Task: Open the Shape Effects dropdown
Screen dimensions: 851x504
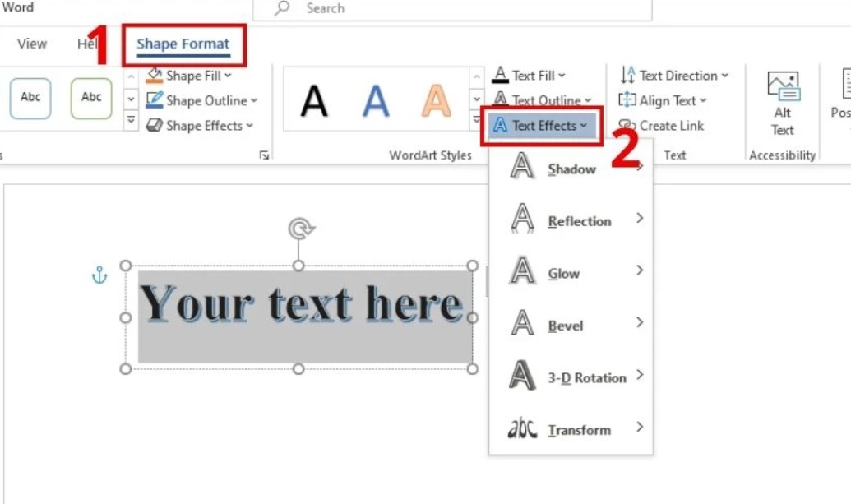Action: pos(199,126)
